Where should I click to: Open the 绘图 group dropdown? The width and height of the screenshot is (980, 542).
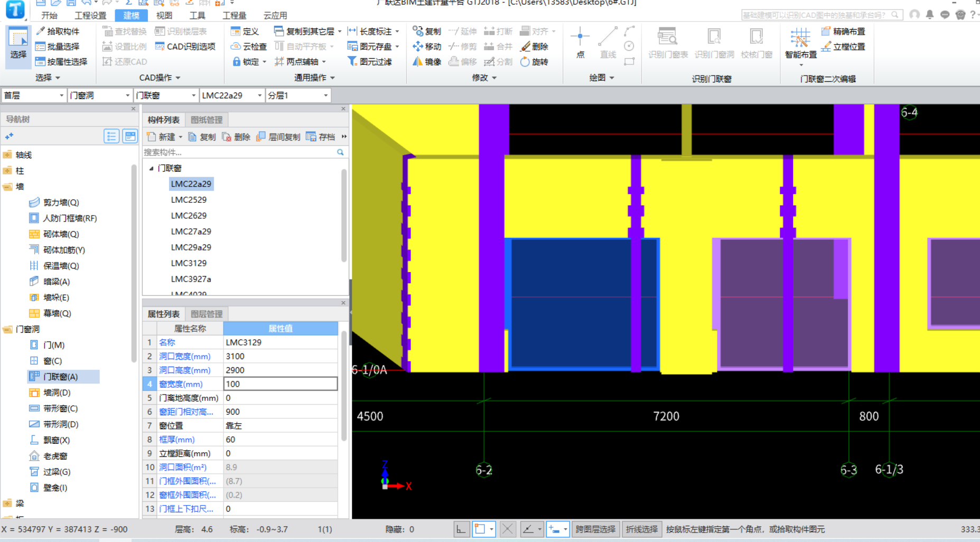point(612,78)
